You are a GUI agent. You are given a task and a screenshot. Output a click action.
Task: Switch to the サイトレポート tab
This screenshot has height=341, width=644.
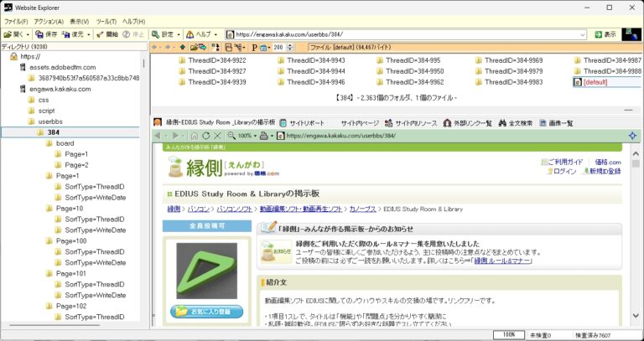306,122
